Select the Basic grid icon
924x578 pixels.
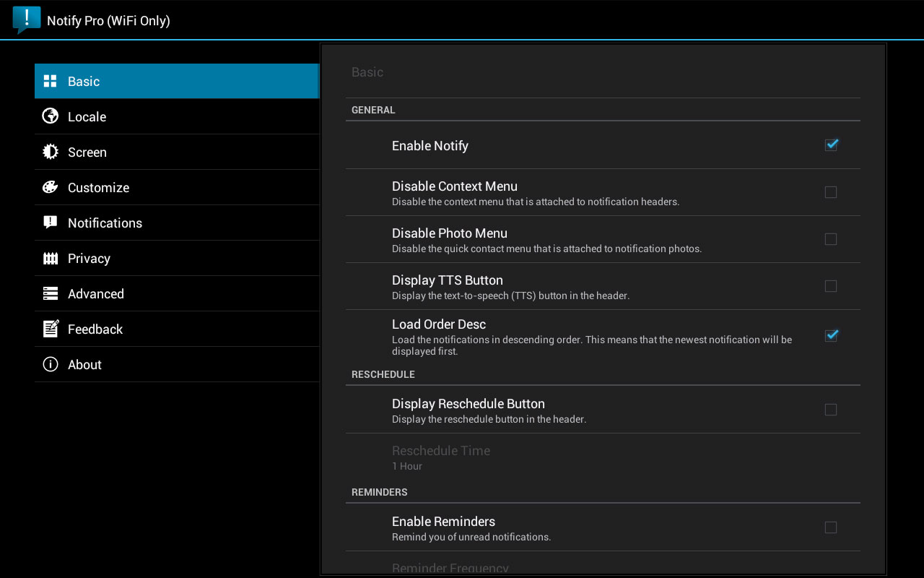click(x=50, y=81)
